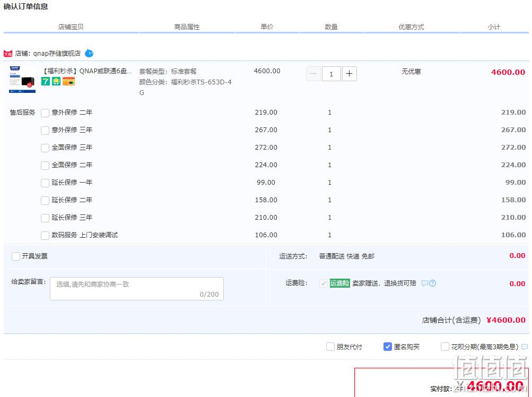Click the product unit price 4600.00
Viewport: 532px width, 397px height.
click(x=267, y=71)
